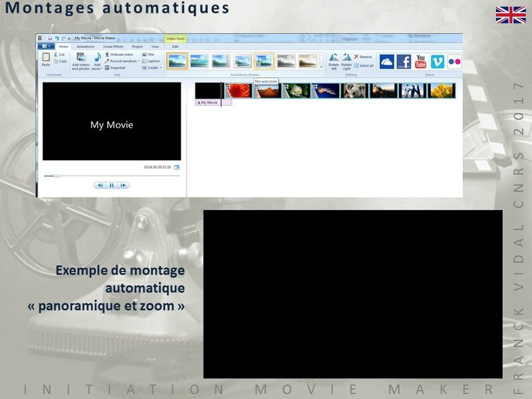Expand the Add music dropdown arrow
This screenshot has width=532, height=399.
[x=102, y=69]
